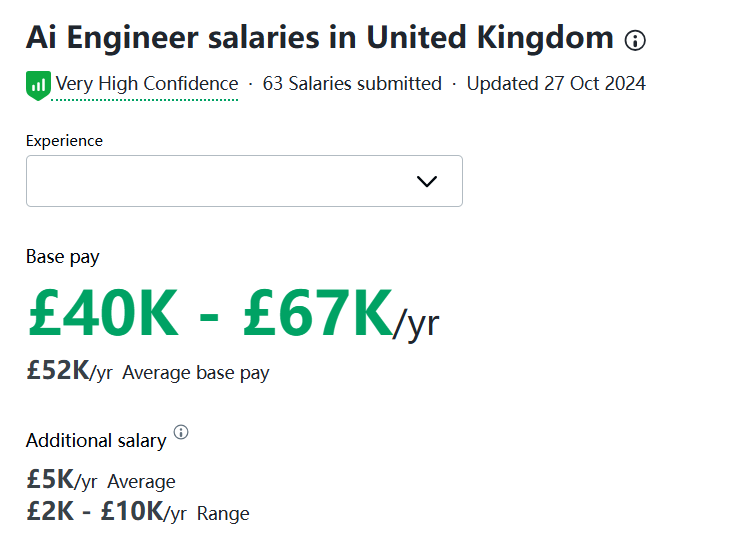Click the /yr suffix after £67K
Viewport: 731px width, 557px height.
pos(416,324)
